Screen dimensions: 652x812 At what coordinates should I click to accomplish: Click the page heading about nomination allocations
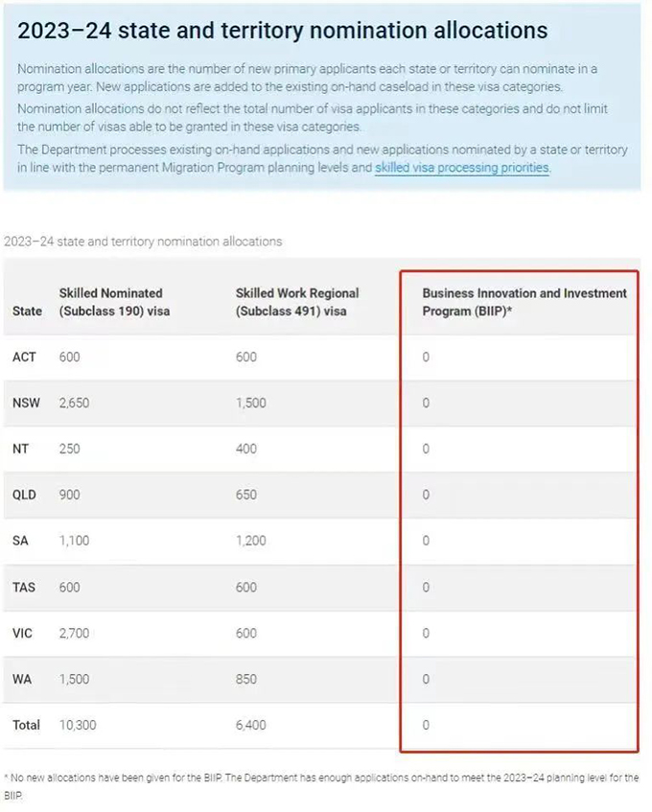tap(283, 31)
